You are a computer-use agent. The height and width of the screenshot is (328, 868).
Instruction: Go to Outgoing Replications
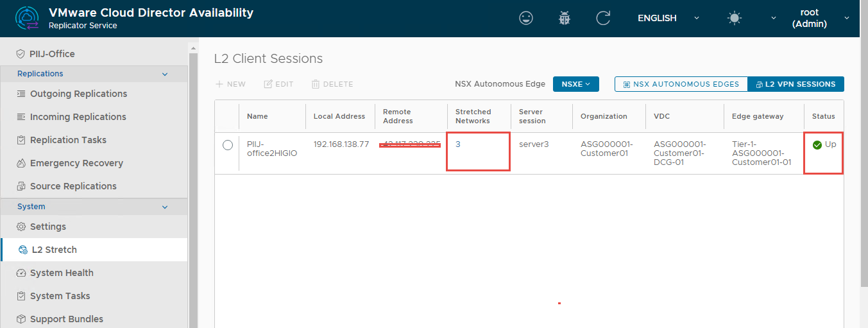(x=78, y=94)
